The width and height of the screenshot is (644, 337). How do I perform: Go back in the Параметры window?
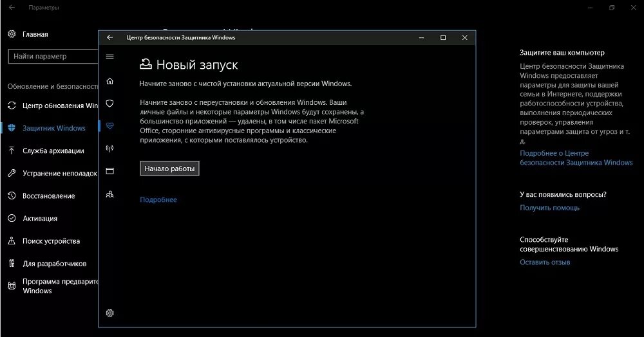tap(12, 7)
